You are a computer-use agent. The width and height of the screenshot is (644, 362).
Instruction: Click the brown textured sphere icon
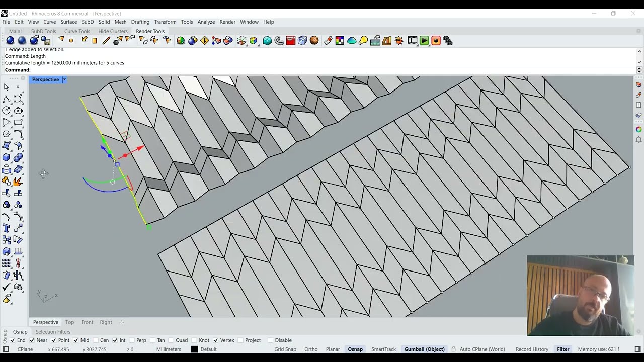[314, 41]
